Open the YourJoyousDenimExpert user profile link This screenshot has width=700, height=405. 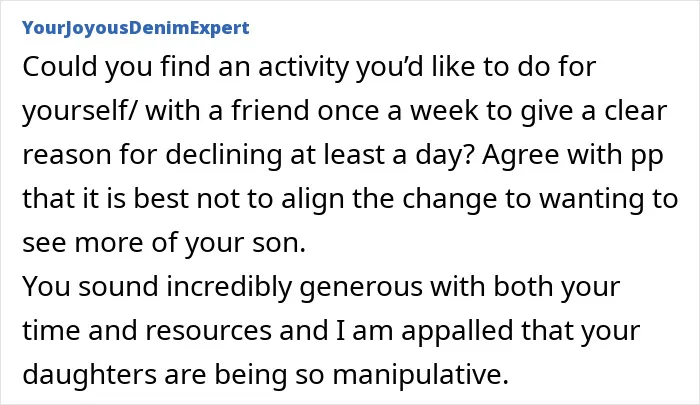click(x=136, y=28)
